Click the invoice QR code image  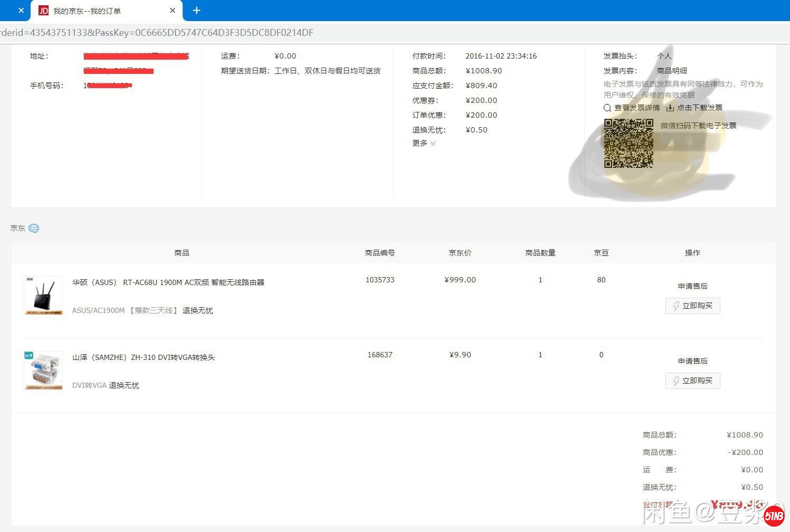[629, 144]
